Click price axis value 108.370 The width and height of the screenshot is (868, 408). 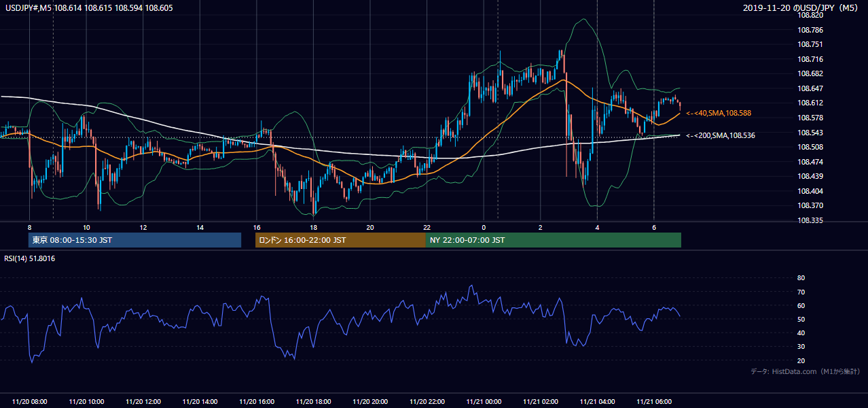point(810,205)
